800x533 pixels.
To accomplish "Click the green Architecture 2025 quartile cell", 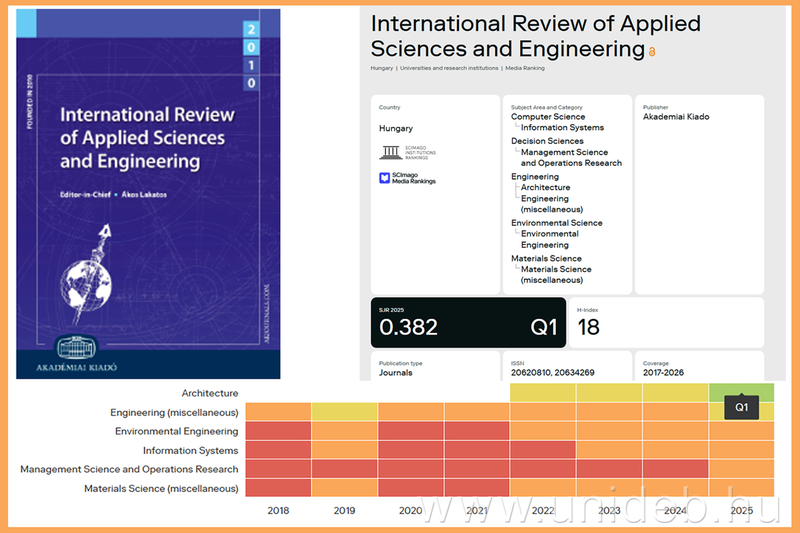I will (741, 392).
